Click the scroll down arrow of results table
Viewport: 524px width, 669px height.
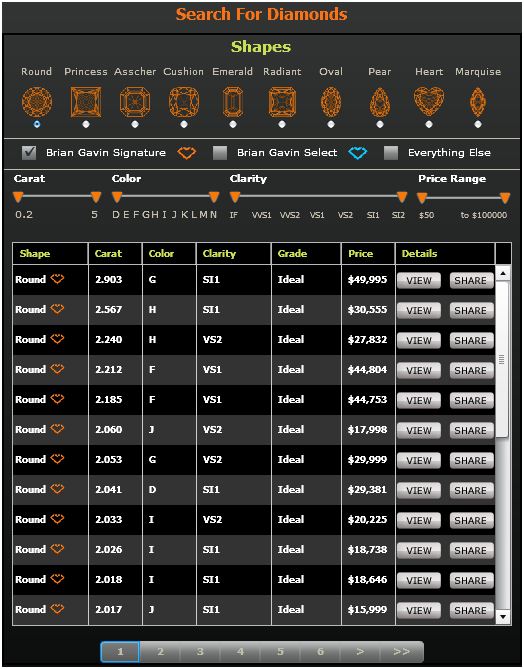tap(503, 617)
